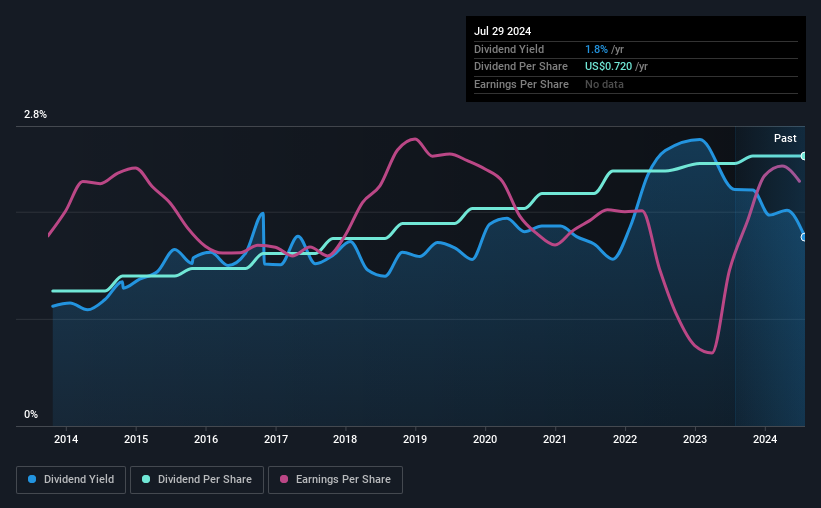Screen dimensions: 821x508
Task: Click the Past region label
Action: (x=785, y=138)
